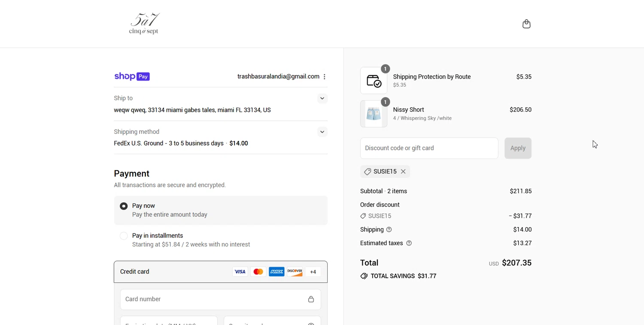Screen dimensions: 644x325
Task: Click the Apply discount button
Action: click(x=518, y=148)
